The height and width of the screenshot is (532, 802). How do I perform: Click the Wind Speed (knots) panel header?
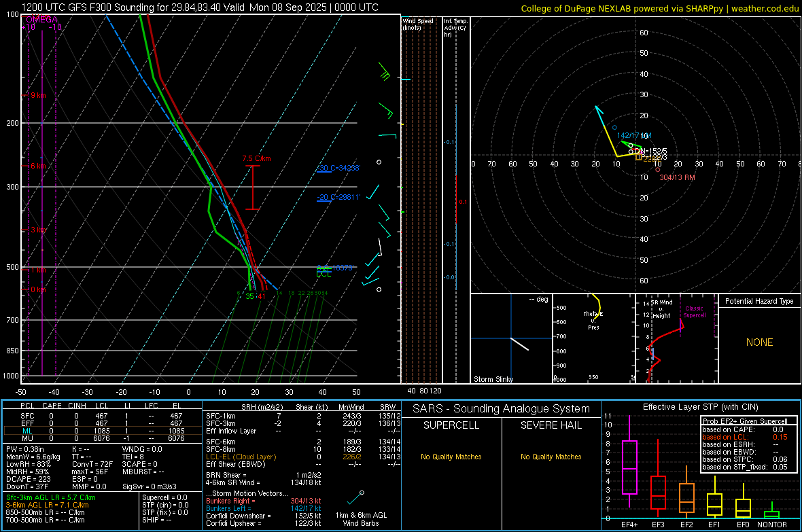(x=418, y=24)
